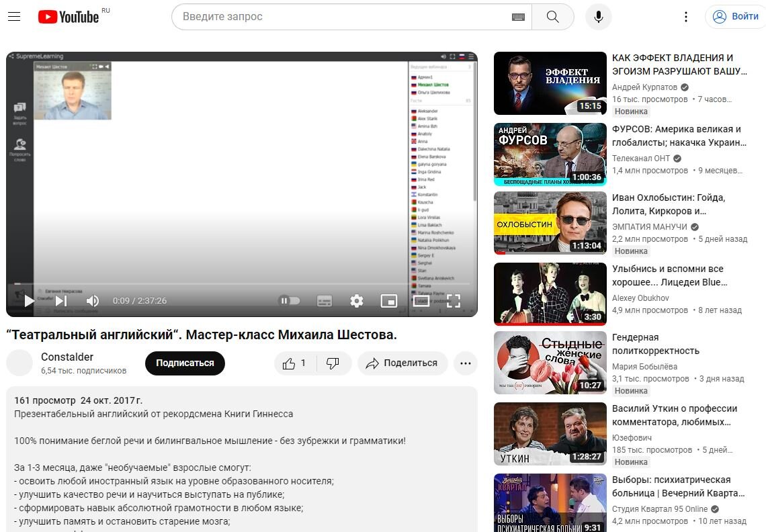The width and height of the screenshot is (766, 532).
Task: Visit the ЭМПАТИЯ МАНУЧИ channel
Action: click(x=650, y=226)
